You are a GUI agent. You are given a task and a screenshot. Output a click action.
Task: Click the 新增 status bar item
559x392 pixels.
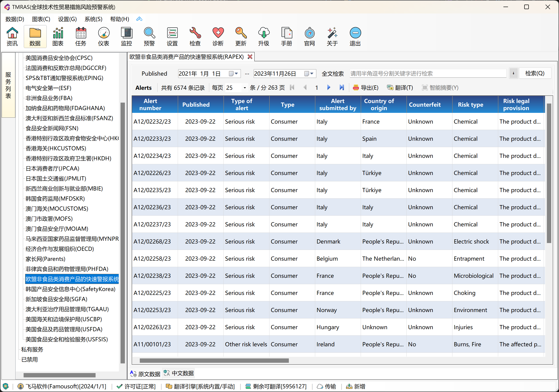(356, 387)
